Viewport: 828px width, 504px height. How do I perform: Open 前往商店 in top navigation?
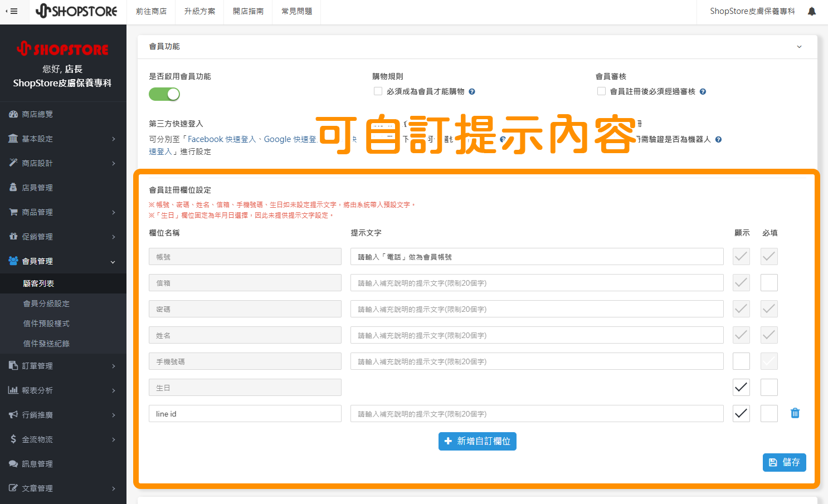(152, 11)
